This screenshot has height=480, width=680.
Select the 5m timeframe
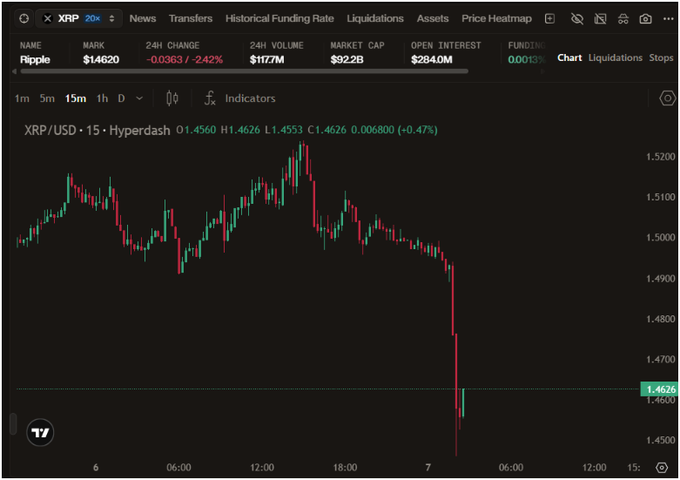[x=47, y=98]
